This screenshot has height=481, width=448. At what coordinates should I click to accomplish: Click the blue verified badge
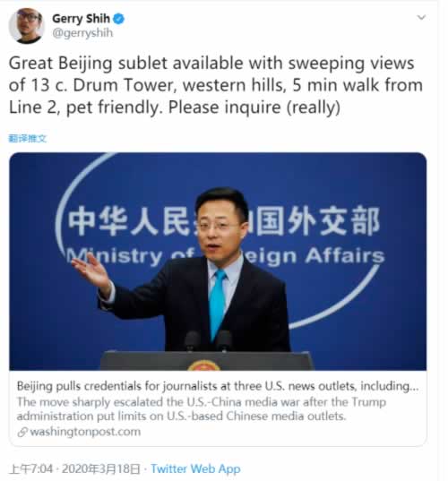[x=119, y=19]
